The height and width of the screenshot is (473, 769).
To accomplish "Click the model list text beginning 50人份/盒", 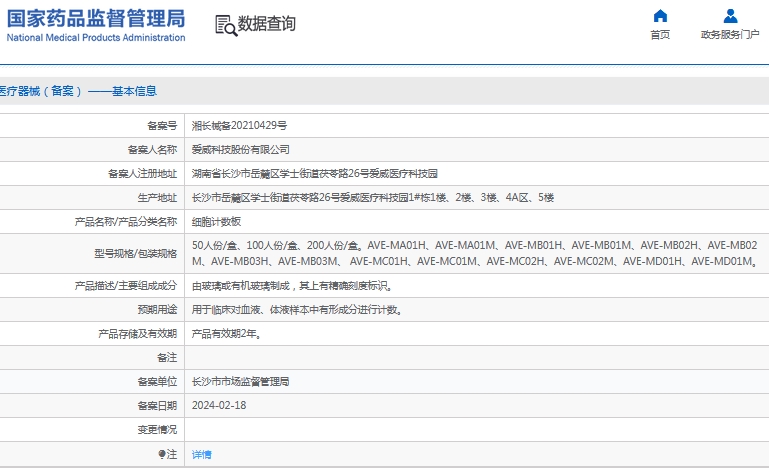I will [475, 253].
